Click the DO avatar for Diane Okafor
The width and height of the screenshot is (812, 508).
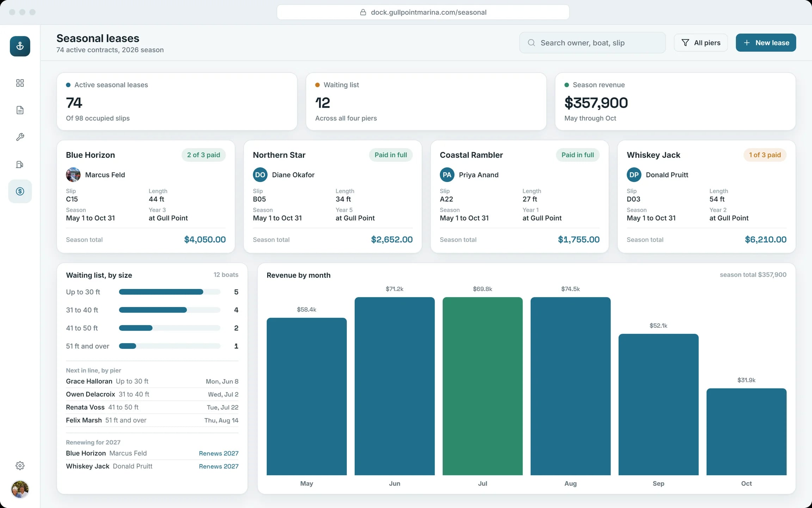coord(260,175)
